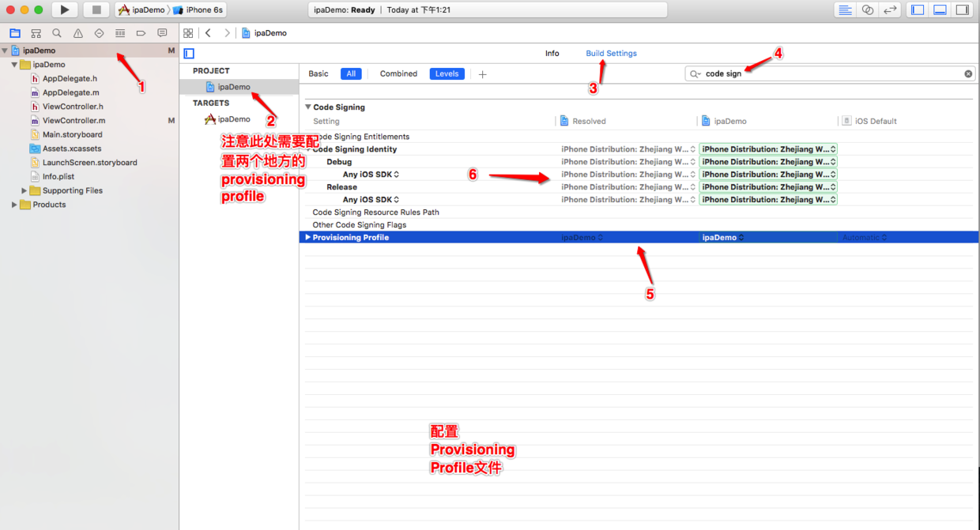The height and width of the screenshot is (530, 980).
Task: Clear the code sign search field
Action: click(x=968, y=73)
